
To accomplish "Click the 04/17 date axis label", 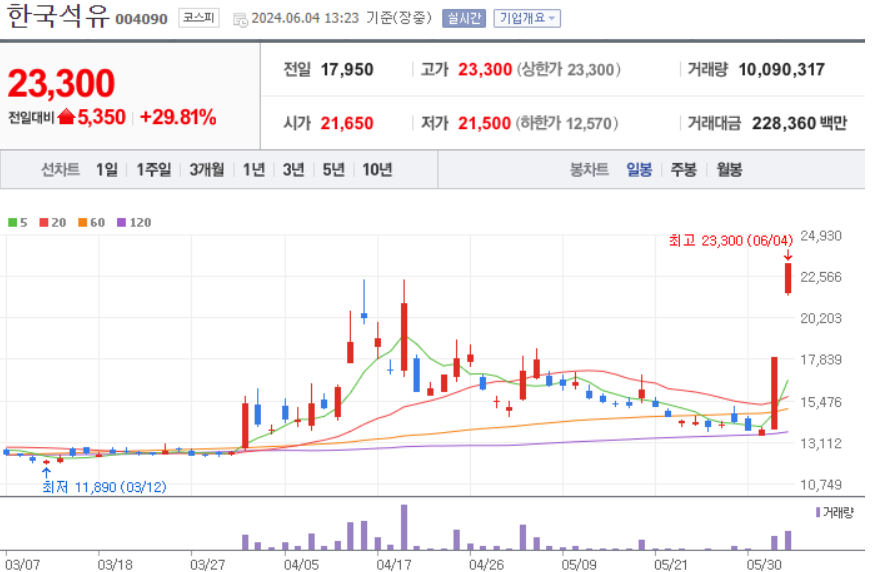I will coord(394,564).
